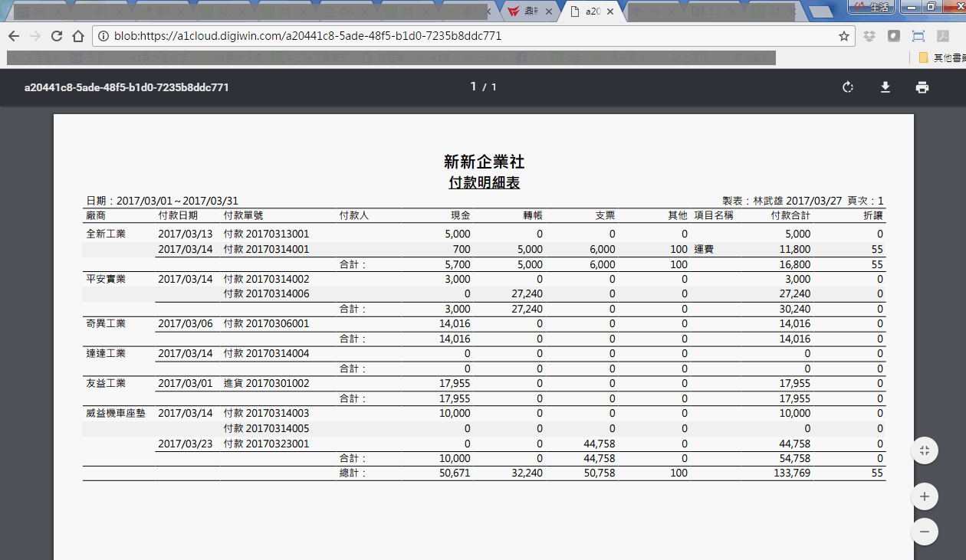Click the report title 新新企業社
This screenshot has width=966, height=560.
pos(484,162)
